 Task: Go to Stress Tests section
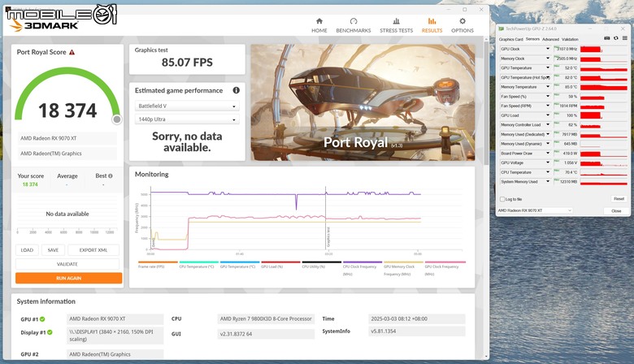[x=397, y=25]
